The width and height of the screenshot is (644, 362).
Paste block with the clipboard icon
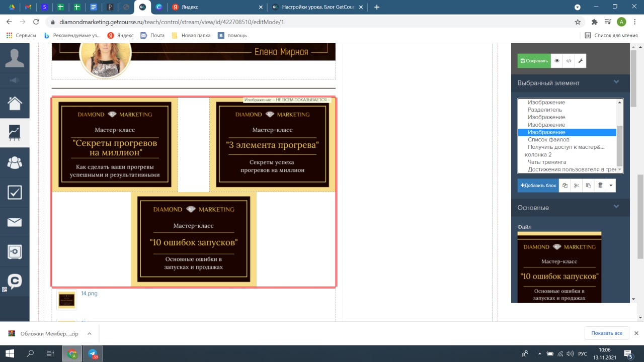click(x=588, y=186)
